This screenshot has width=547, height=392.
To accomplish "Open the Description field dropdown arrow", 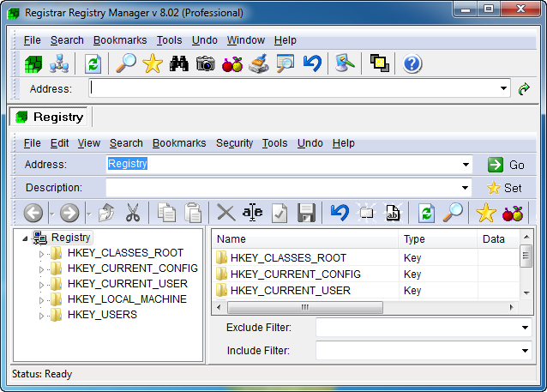I will pos(466,188).
